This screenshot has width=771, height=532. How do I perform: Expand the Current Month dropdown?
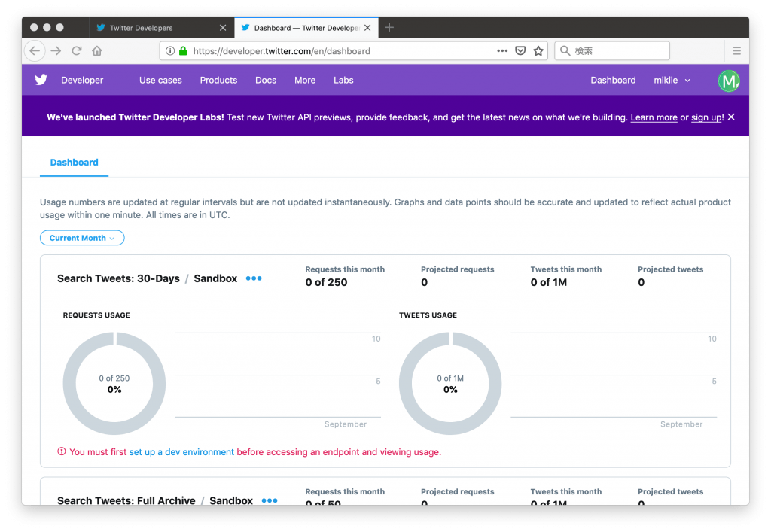(x=82, y=238)
